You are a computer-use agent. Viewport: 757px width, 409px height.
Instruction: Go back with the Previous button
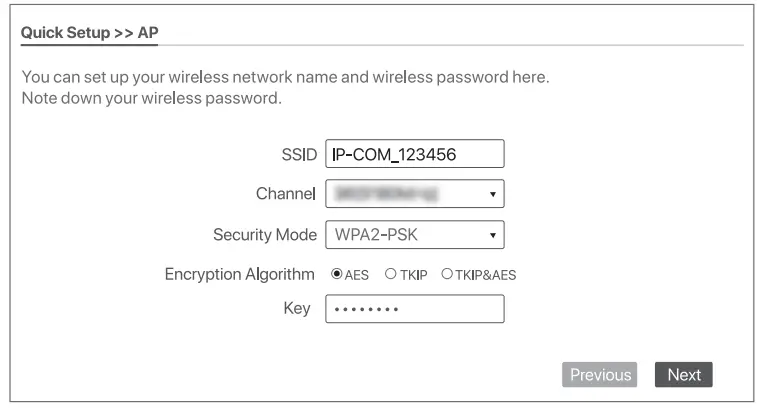(x=601, y=375)
